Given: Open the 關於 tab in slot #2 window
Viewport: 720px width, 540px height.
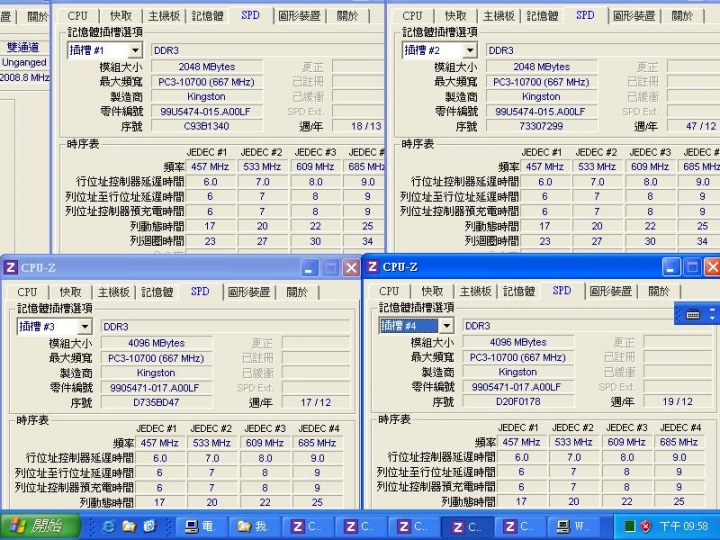Looking at the screenshot, I should coord(682,16).
